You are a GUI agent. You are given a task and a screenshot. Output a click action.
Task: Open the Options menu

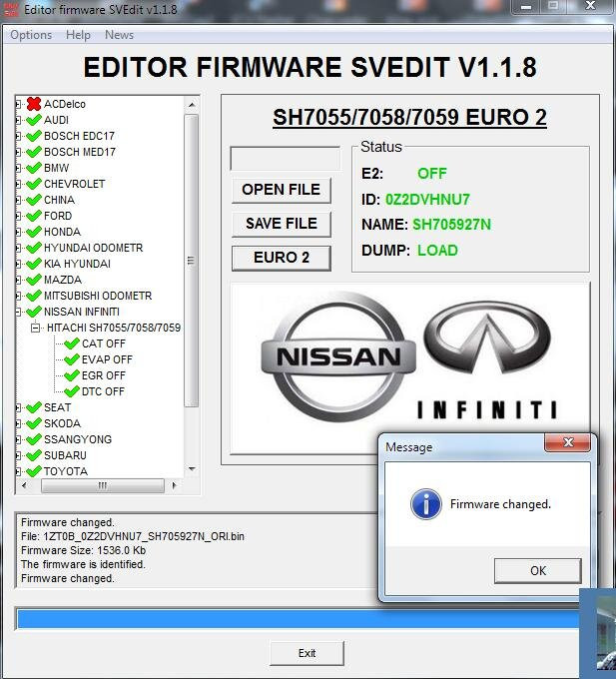(x=31, y=35)
